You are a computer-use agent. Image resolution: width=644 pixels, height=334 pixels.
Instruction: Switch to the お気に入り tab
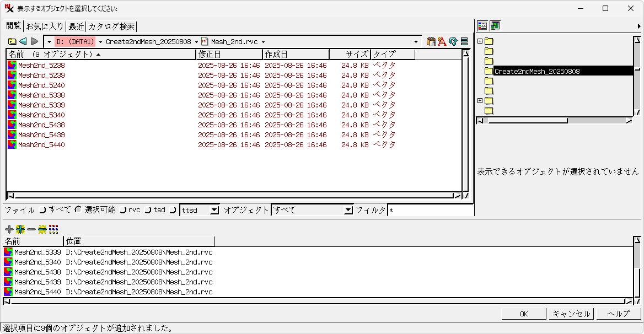tap(45, 26)
